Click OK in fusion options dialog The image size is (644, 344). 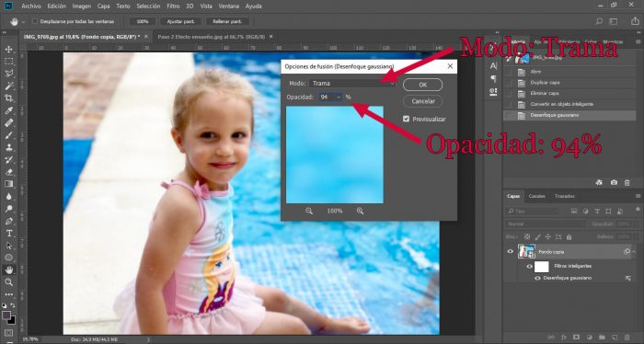tap(422, 85)
